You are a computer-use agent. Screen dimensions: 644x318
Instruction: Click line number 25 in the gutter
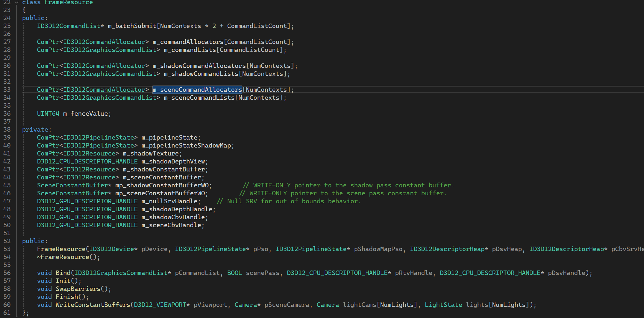click(x=7, y=26)
